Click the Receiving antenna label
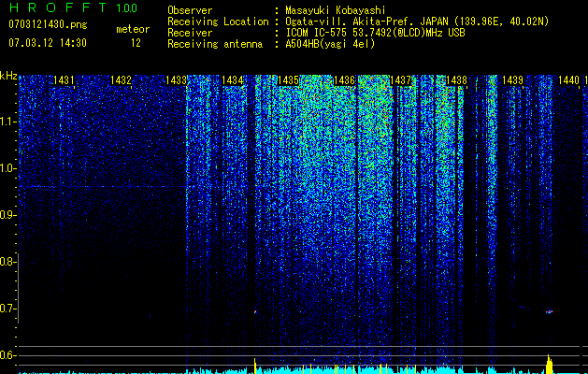This screenshot has width=588, height=374. click(215, 44)
